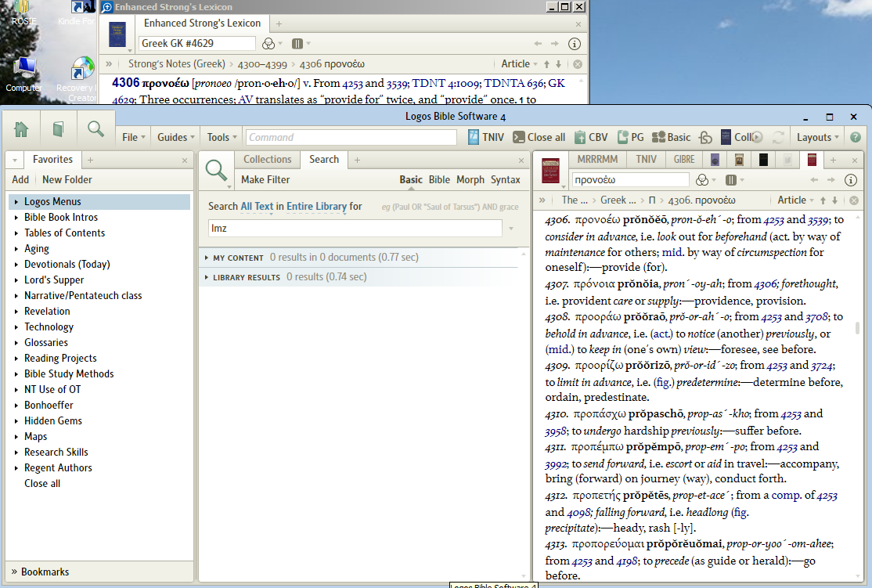Switch to the Collections tab

[267, 159]
